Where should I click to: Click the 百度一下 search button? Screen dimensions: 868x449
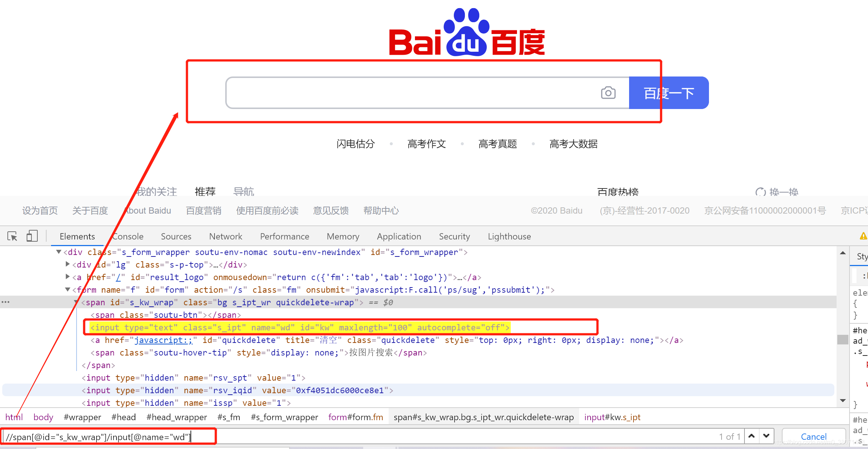click(669, 93)
